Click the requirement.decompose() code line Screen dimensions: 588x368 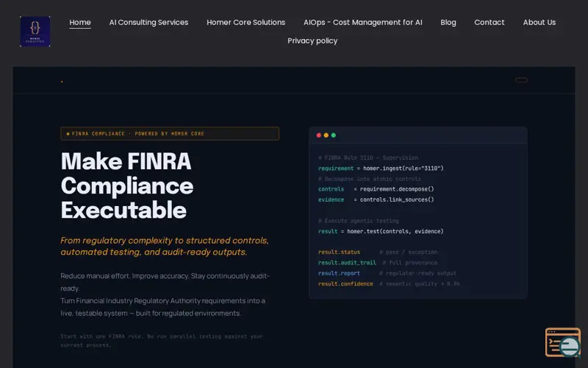point(376,189)
